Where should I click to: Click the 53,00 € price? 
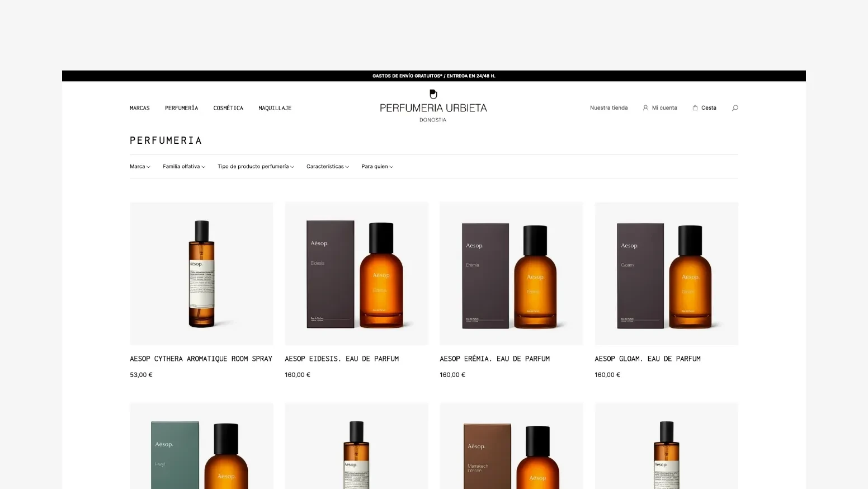tap(141, 375)
